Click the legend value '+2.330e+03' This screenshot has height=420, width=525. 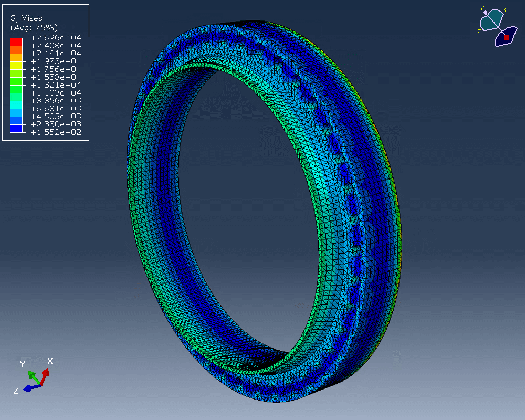pyautogui.click(x=56, y=124)
